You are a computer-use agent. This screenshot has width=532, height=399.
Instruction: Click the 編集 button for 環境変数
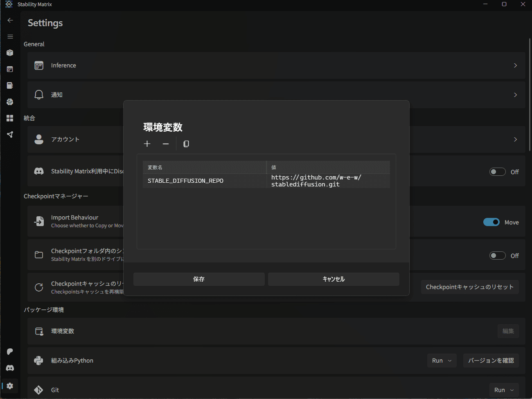[508, 331]
